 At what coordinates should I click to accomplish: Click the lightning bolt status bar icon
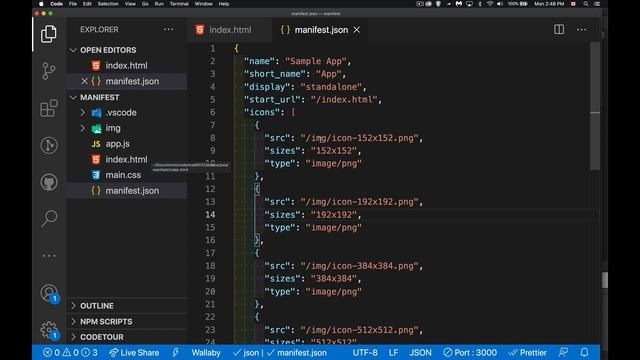tap(176, 352)
